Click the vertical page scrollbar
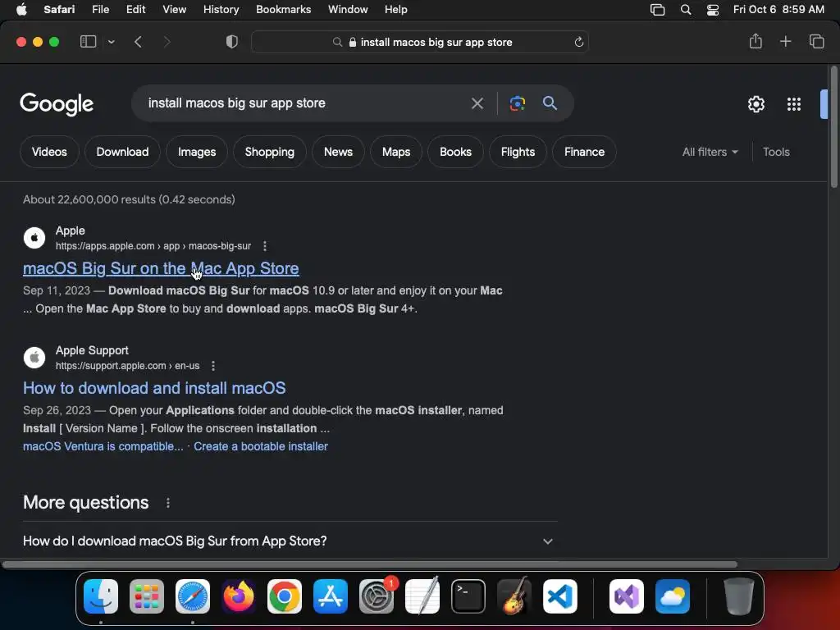 [x=833, y=127]
